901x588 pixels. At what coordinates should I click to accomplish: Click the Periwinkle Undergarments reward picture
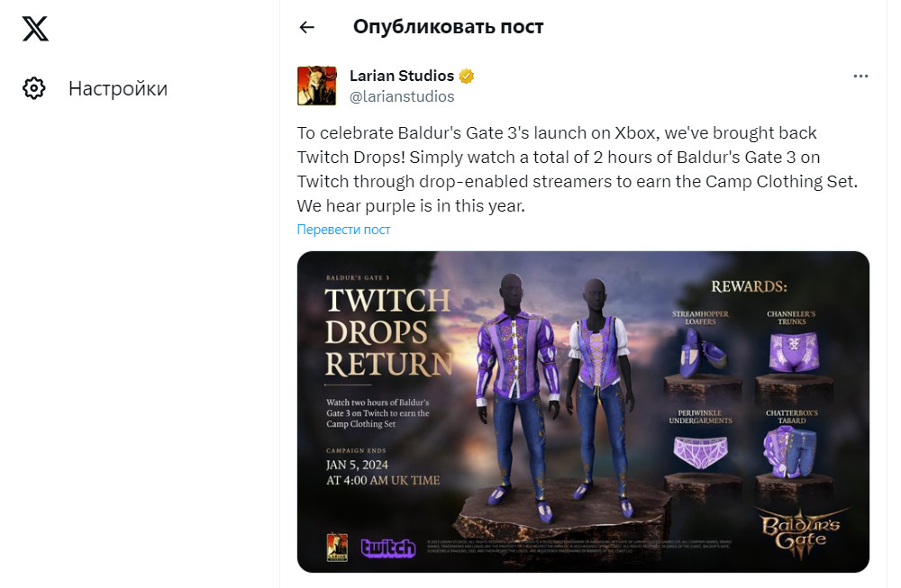click(698, 447)
